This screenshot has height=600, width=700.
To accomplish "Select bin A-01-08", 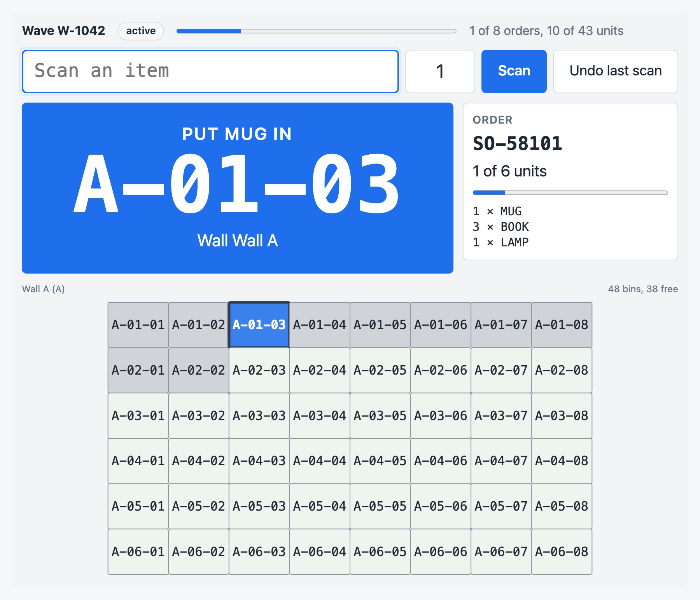I will click(562, 324).
